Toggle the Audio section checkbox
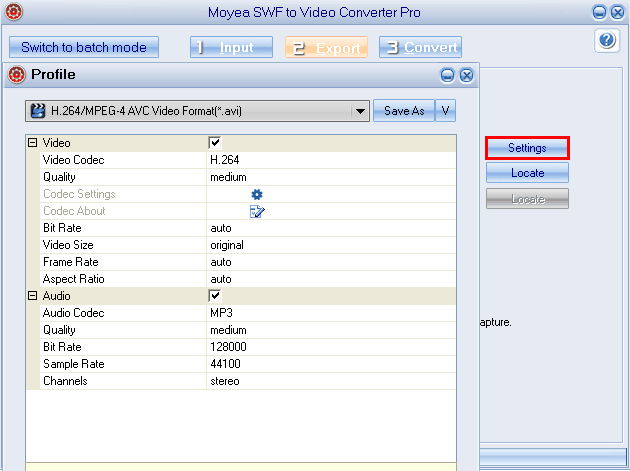Viewport: 630px width, 471px height. tap(215, 296)
